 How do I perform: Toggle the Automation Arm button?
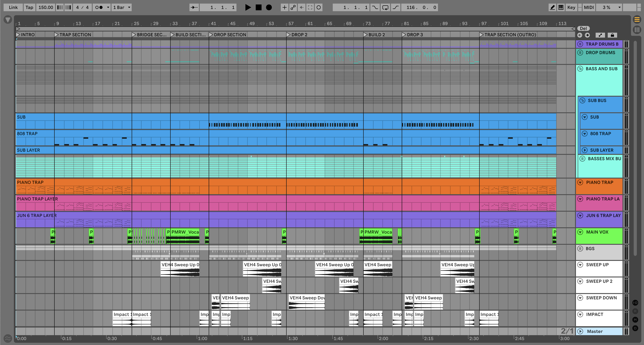[293, 7]
